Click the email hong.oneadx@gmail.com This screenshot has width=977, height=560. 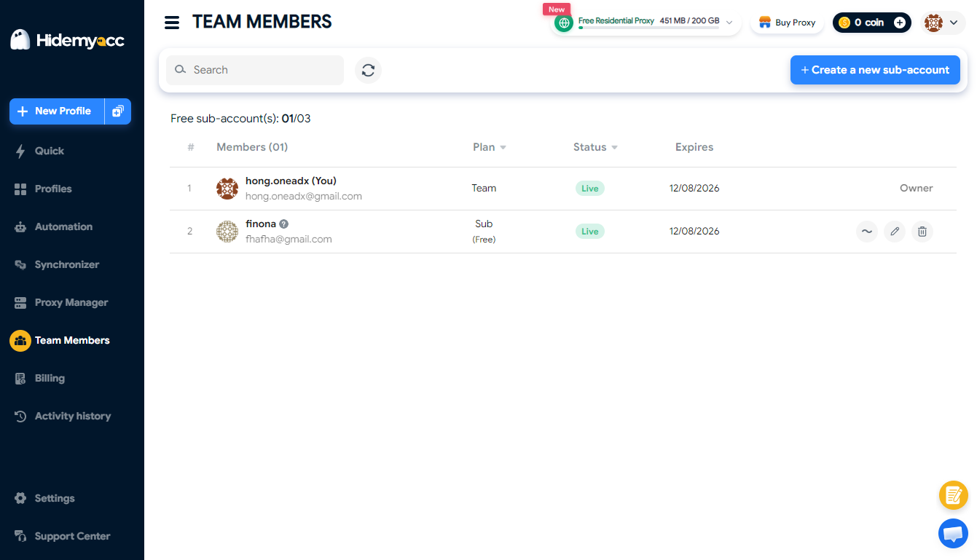304,196
